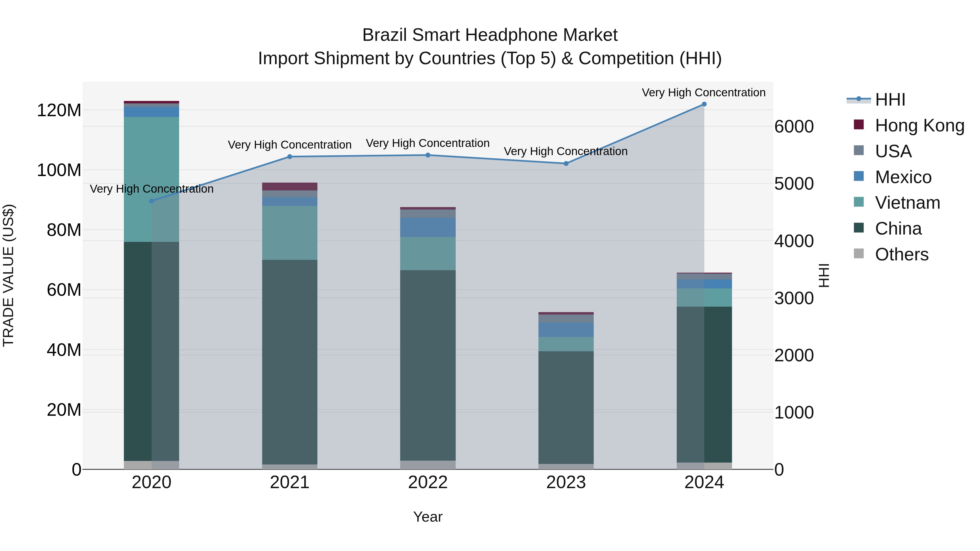
Task: Click the HHI data point for 2024
Action: [x=704, y=104]
